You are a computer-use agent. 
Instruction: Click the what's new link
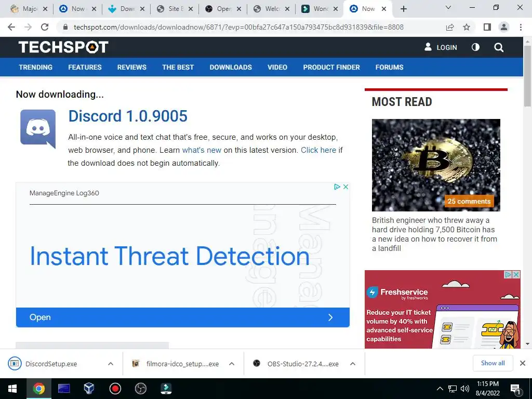click(x=202, y=150)
